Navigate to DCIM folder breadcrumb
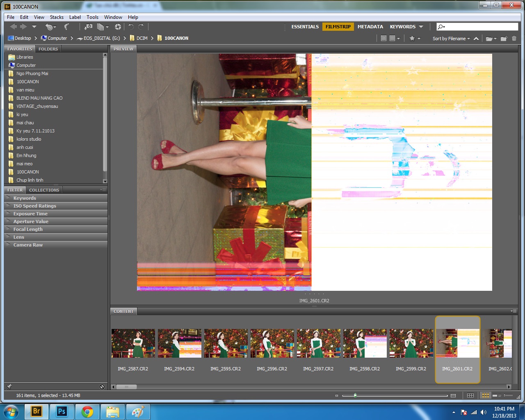525x420 pixels. point(139,38)
